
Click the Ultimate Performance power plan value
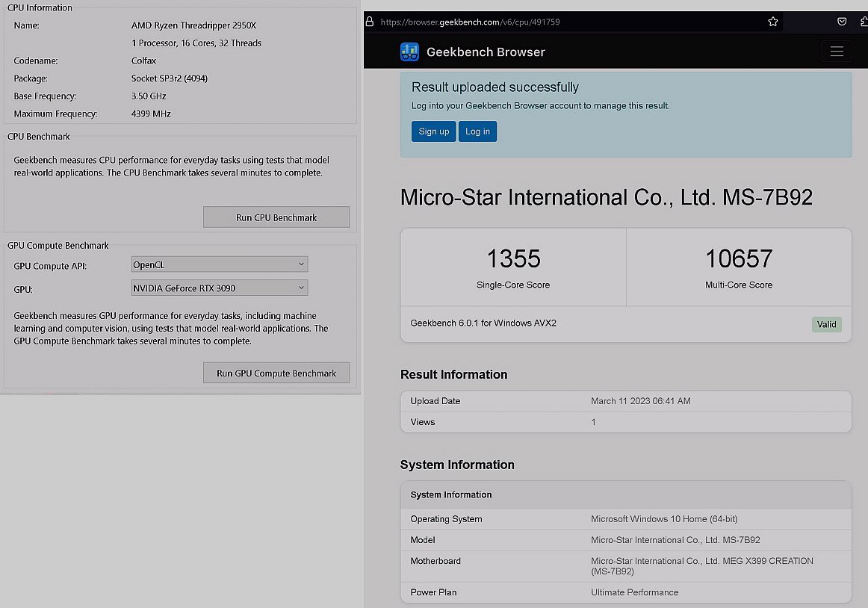(x=634, y=592)
